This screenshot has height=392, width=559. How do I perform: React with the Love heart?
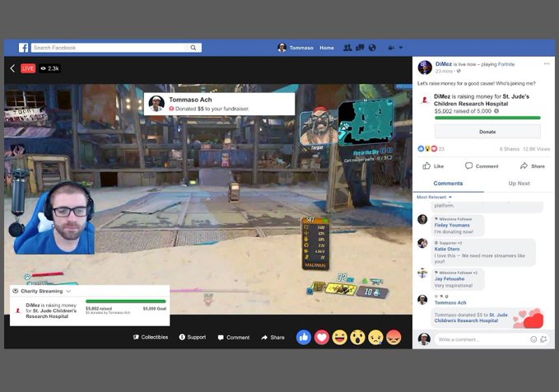(322, 337)
